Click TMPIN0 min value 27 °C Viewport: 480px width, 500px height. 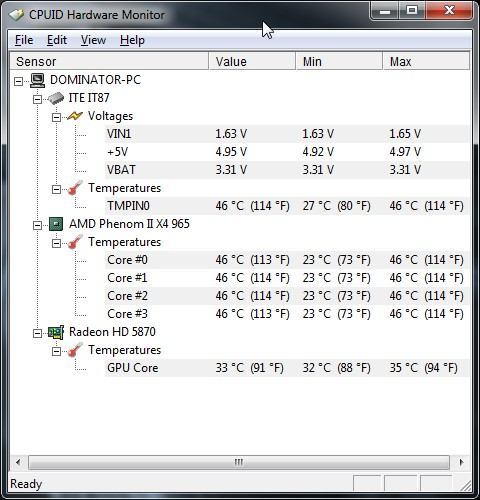[x=337, y=206]
